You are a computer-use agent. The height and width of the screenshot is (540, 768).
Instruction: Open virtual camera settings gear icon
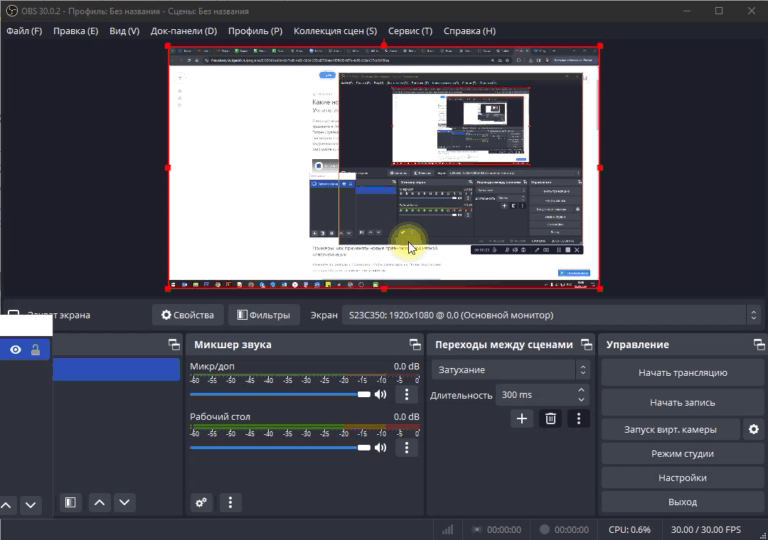click(754, 429)
